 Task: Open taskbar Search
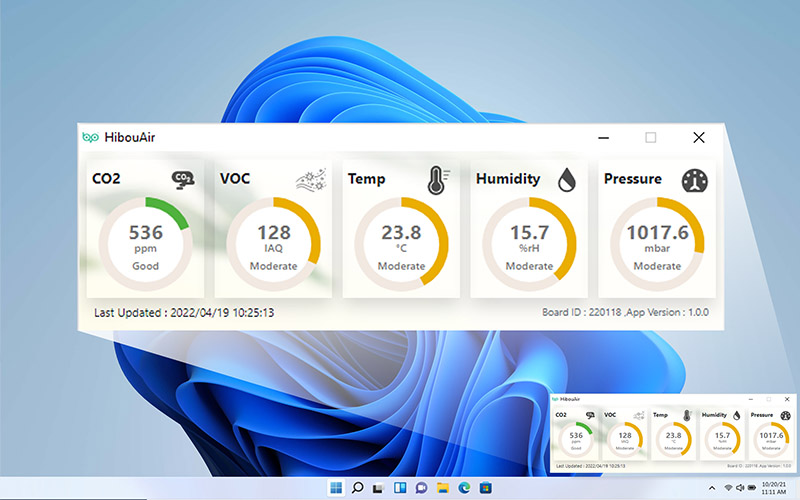click(x=358, y=488)
